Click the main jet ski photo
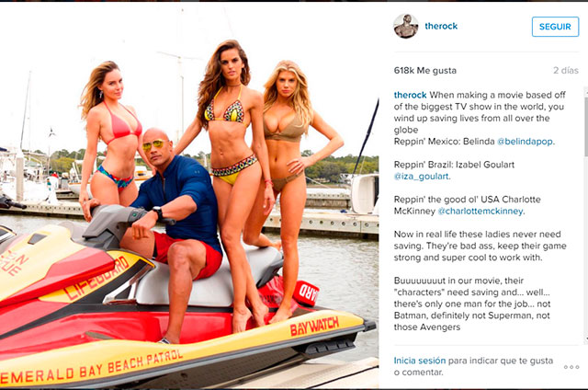 pos(189,195)
